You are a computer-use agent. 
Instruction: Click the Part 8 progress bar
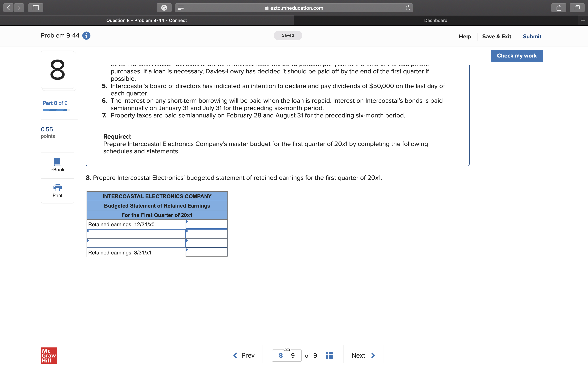pyautogui.click(x=56, y=110)
